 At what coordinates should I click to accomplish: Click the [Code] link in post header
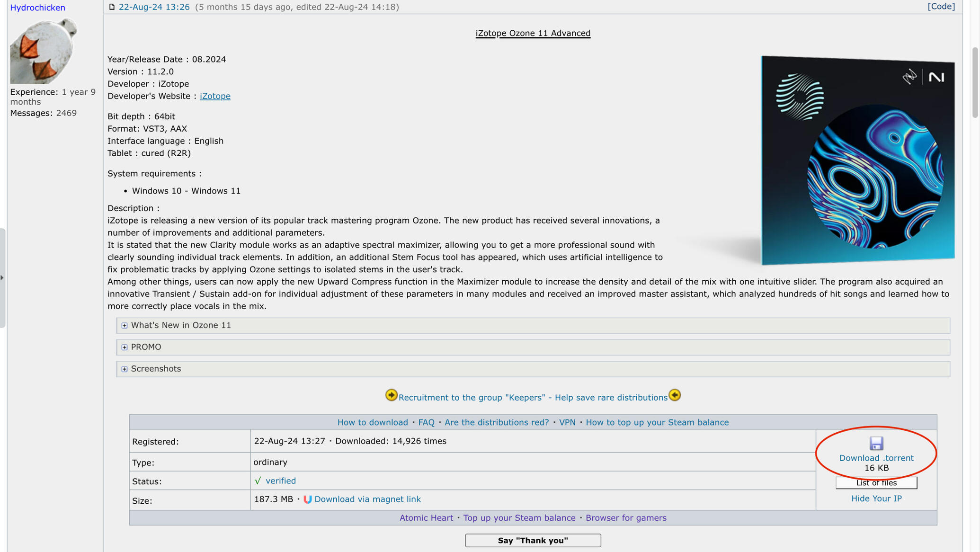coord(941,7)
